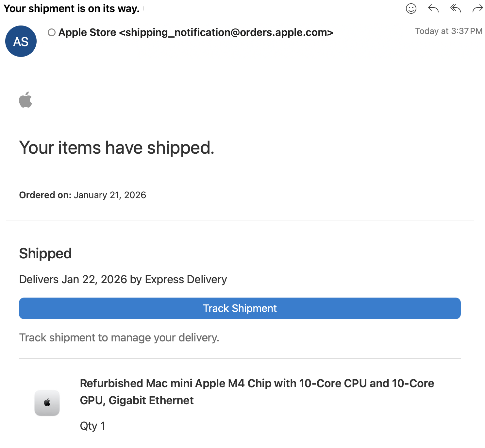The width and height of the screenshot is (485, 448).
Task: Open the Mac mini product thumbnail
Action: (x=47, y=403)
